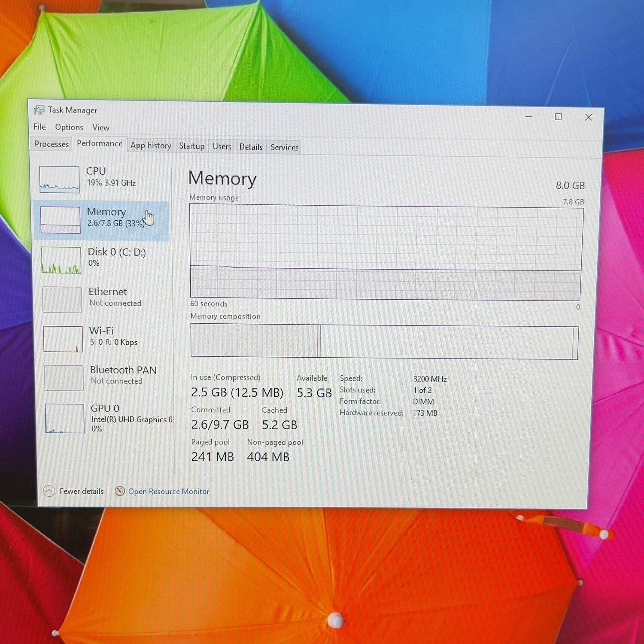
Task: Click the Non-paged pool 404 MB value
Action: (268, 457)
